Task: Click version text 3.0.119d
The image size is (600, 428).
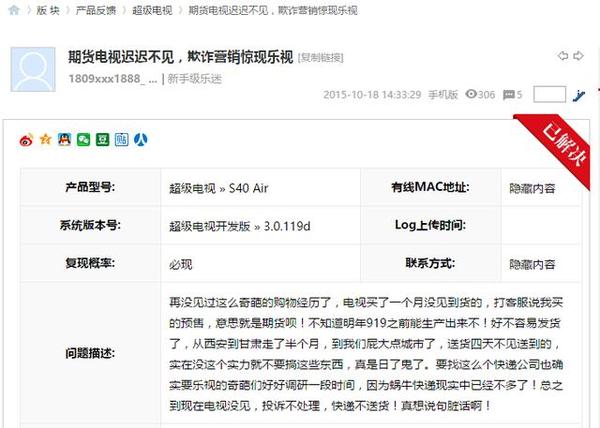Action: pos(287,226)
